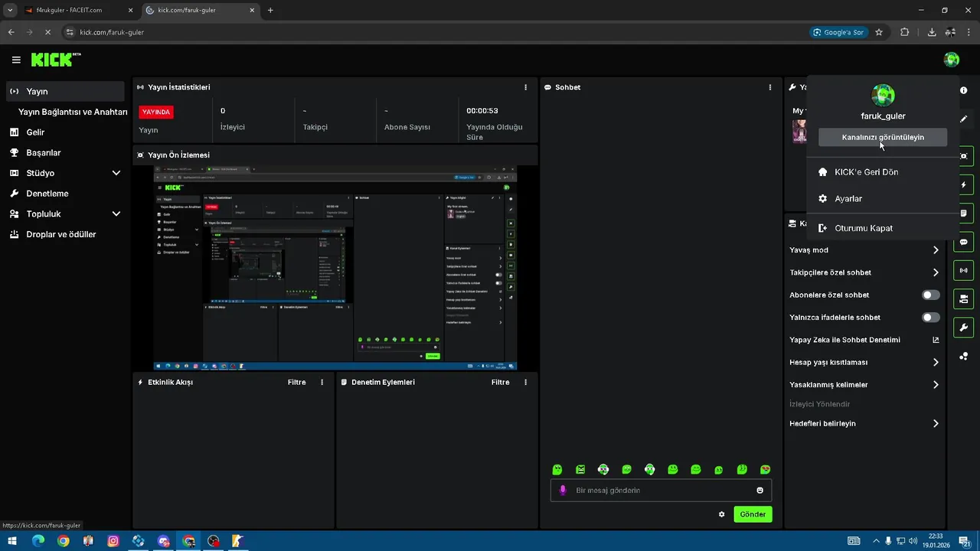Click the broadcast signal icon in the right sidebar
Viewport: 980px width, 551px height.
tap(963, 270)
